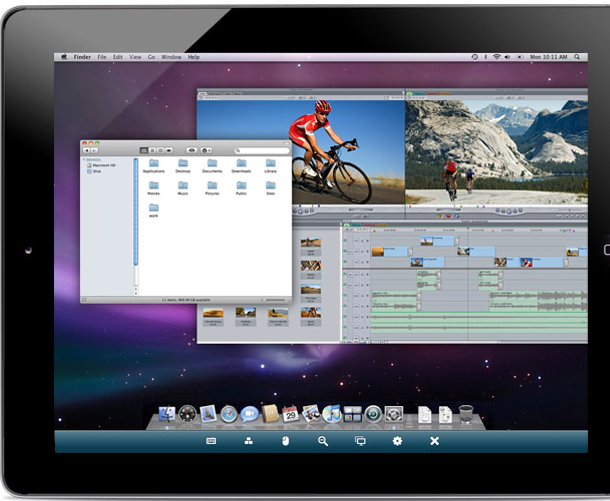The width and height of the screenshot is (610, 501).
Task: Click the Quick Look eye button in Finder
Action: coord(191,150)
